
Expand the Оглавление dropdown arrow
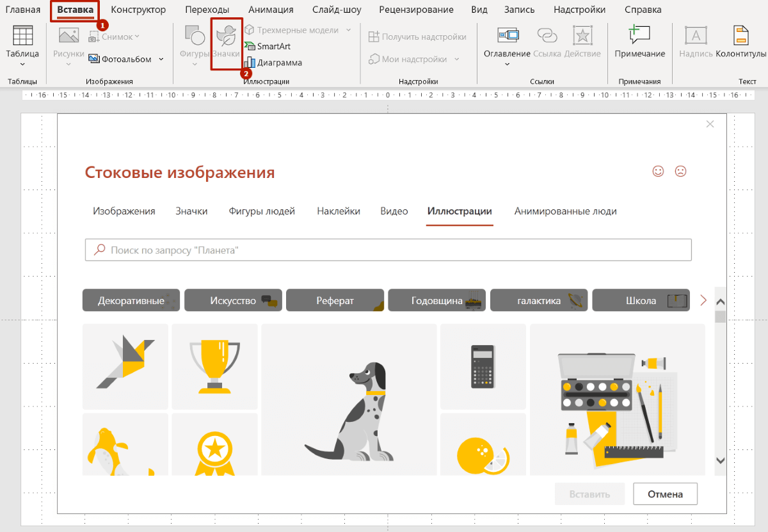[507, 64]
